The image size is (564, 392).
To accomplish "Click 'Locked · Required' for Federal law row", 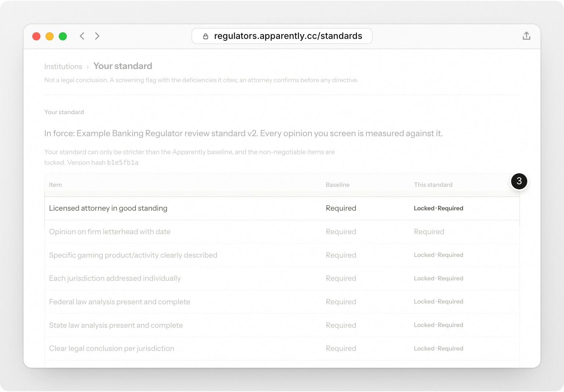I will click(x=438, y=301).
